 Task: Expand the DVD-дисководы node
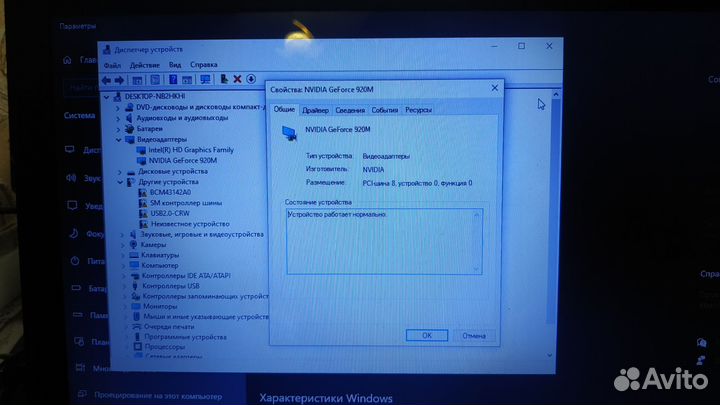(x=118, y=108)
